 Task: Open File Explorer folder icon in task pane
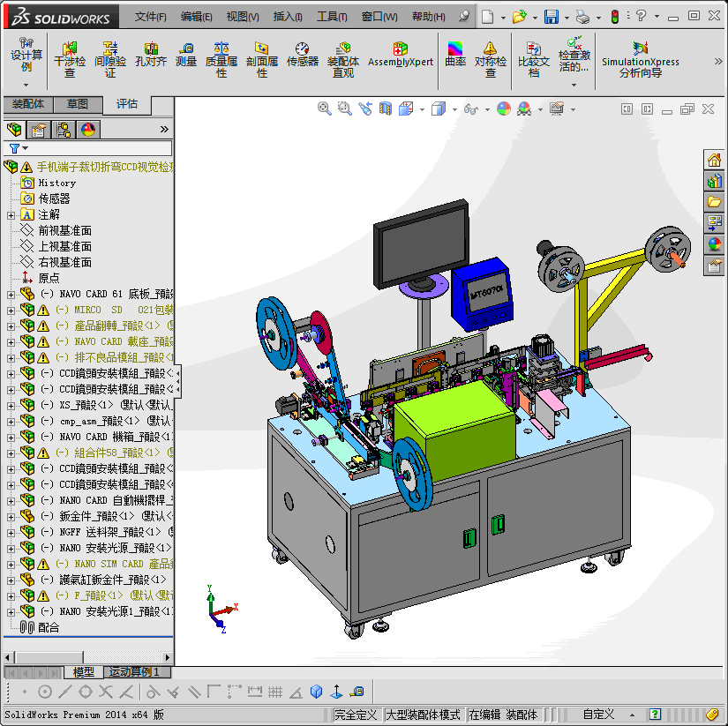pyautogui.click(x=714, y=202)
